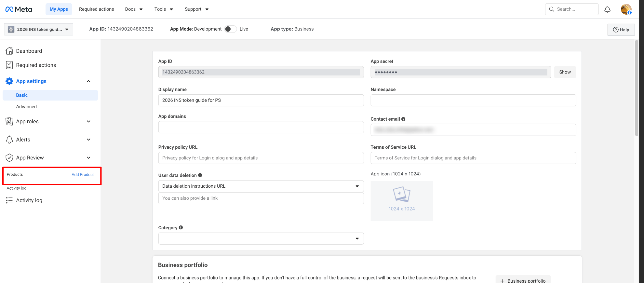Click the Required actions checklist icon

9,65
